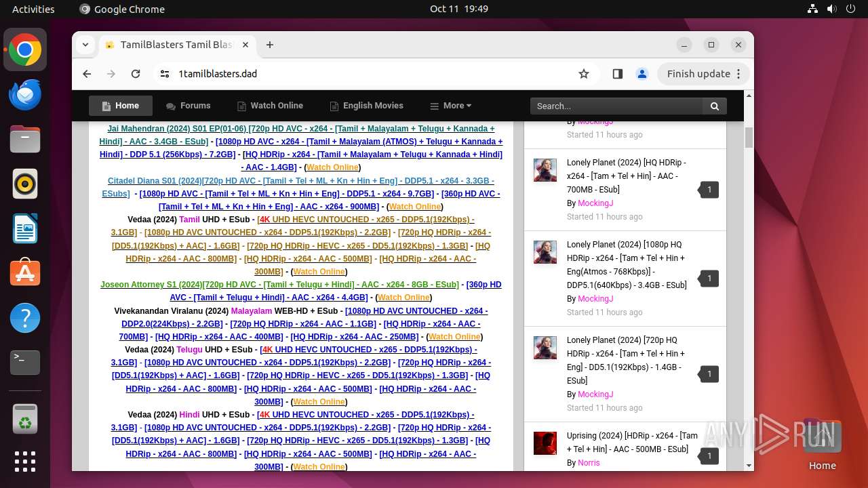Expand the More navigation menu
Screen dimensions: 868x488
pos(450,106)
